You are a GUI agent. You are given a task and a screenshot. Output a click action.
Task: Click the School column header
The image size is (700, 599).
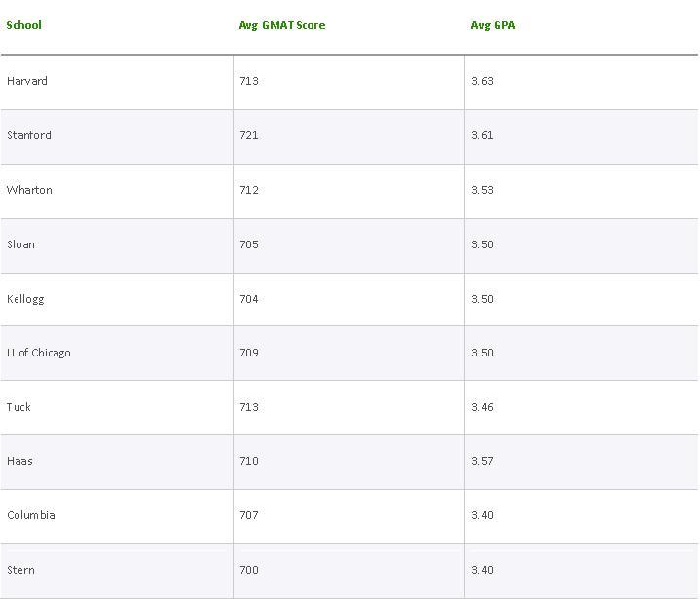(x=24, y=25)
